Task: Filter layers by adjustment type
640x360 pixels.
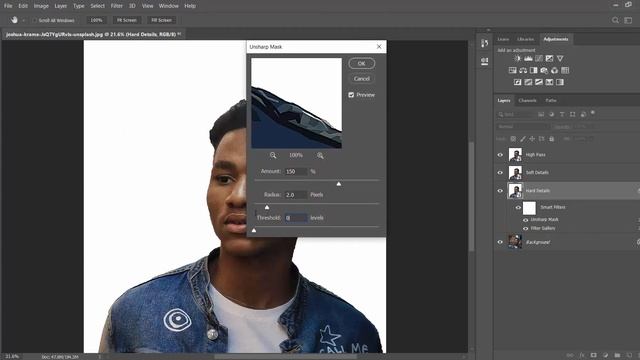Action: [551, 114]
